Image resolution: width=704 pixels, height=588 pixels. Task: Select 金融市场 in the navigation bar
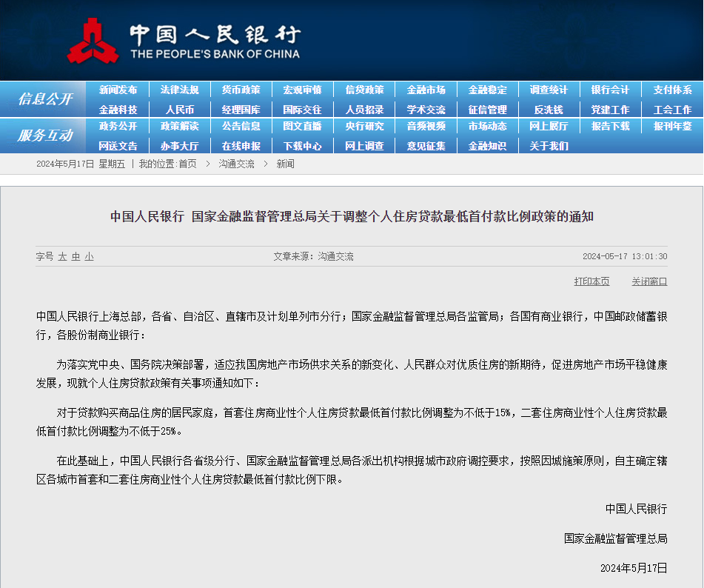coord(426,90)
